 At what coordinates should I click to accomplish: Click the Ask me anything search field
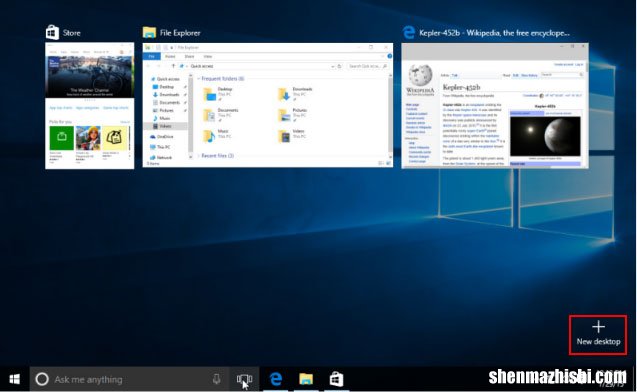(x=130, y=379)
